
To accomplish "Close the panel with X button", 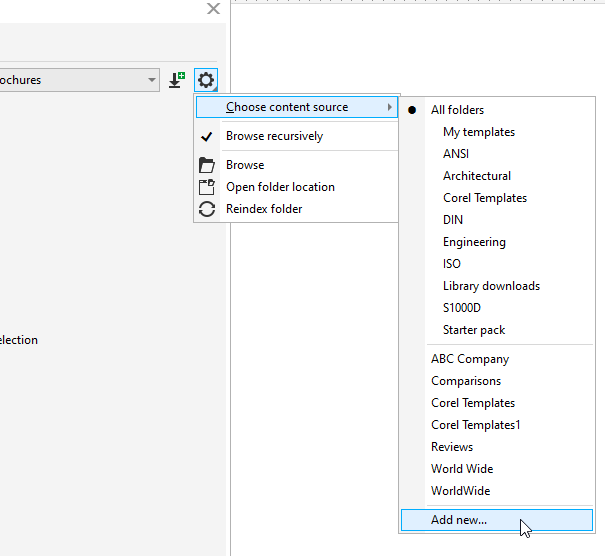I will pos(213,9).
